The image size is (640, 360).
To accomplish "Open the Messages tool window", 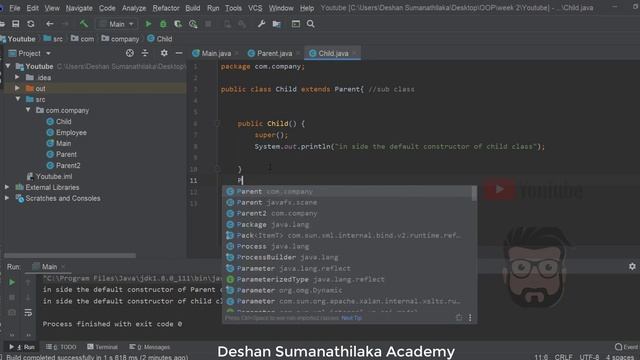I will 150,347.
